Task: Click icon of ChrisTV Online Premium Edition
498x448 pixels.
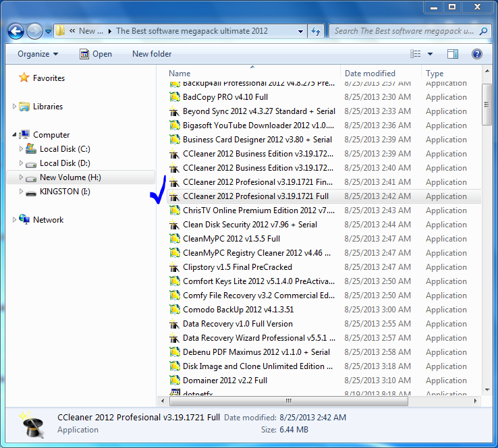Action: pos(174,211)
